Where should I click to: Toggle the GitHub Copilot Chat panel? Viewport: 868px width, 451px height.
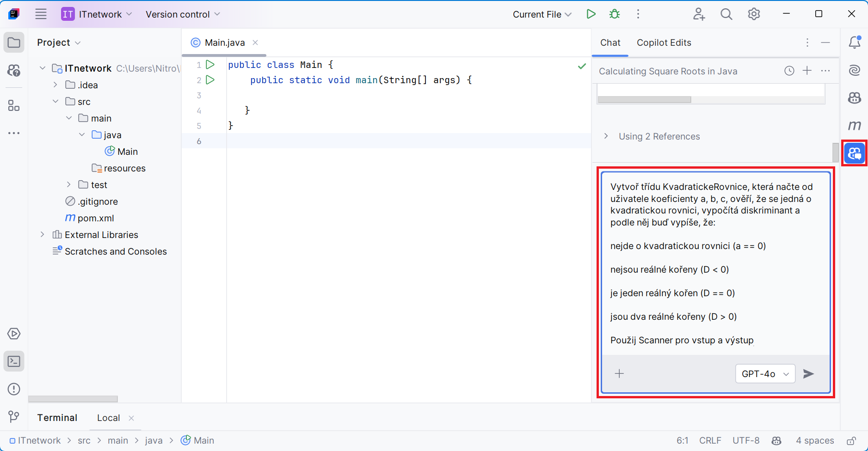pyautogui.click(x=854, y=153)
